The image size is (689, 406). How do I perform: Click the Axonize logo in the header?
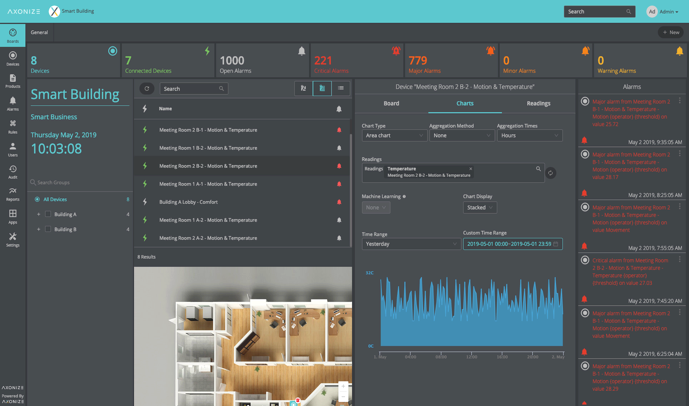pos(24,11)
